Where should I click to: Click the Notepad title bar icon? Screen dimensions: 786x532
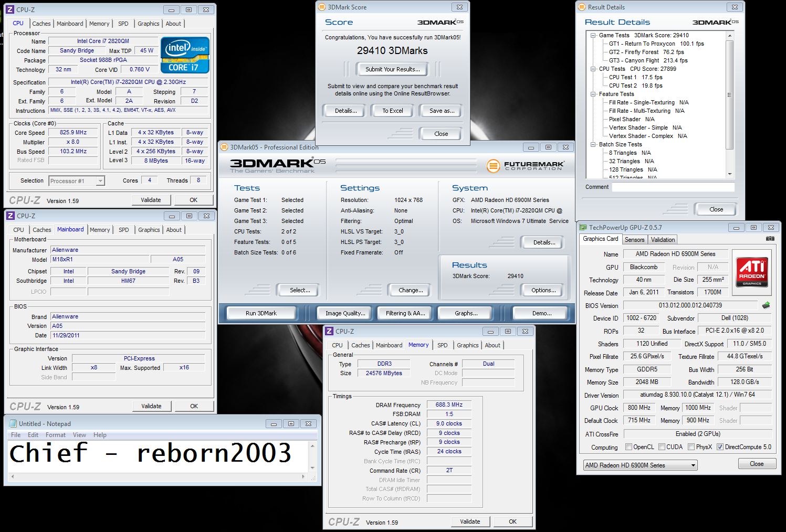point(12,423)
